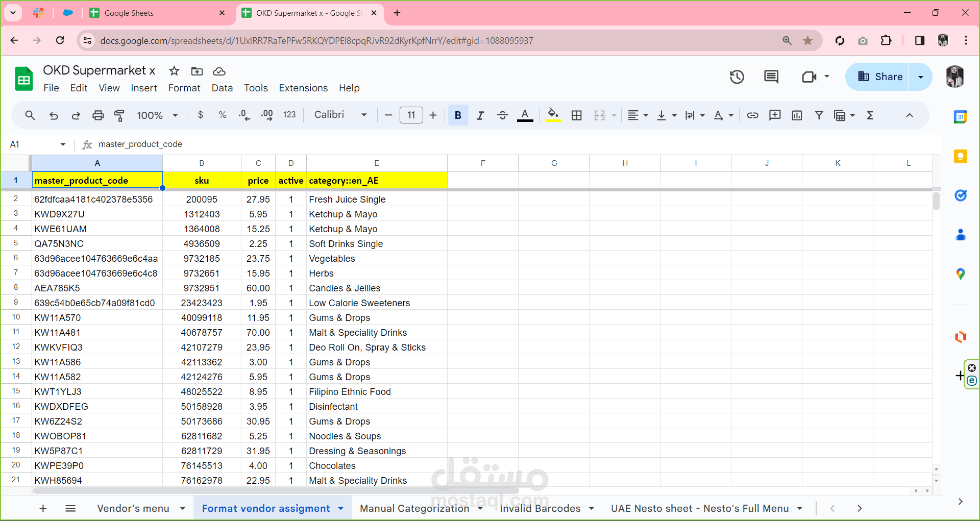Check the cloud document status icon
Viewport: 980px width, 521px height.
(219, 71)
